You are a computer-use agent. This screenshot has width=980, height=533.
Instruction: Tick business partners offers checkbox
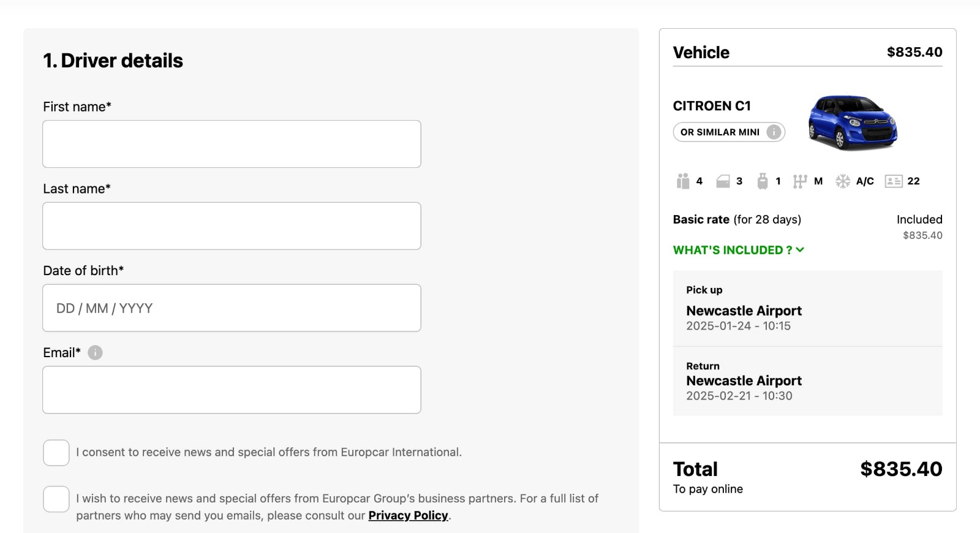pyautogui.click(x=56, y=499)
